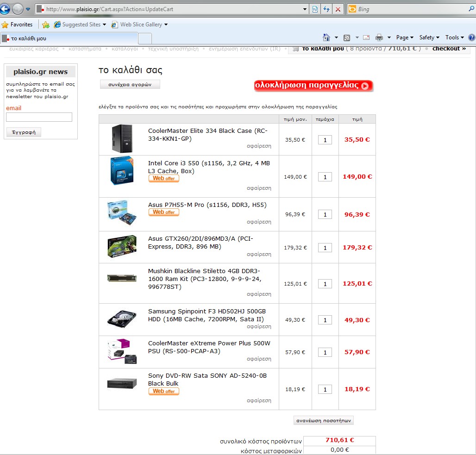This screenshot has height=455, width=476.
Task: Click the ανανέωση ποσοτήτων button
Action: click(x=324, y=420)
